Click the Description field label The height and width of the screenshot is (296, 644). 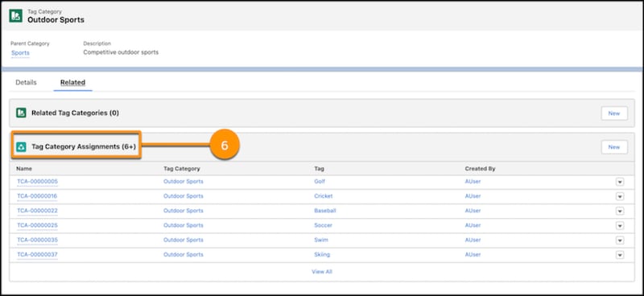[x=97, y=43]
